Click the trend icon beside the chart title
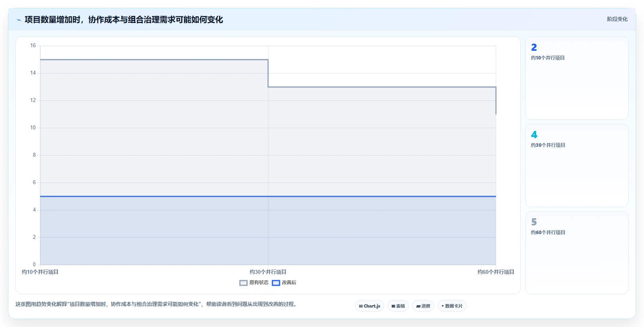The height and width of the screenshot is (327, 644). 19,20
